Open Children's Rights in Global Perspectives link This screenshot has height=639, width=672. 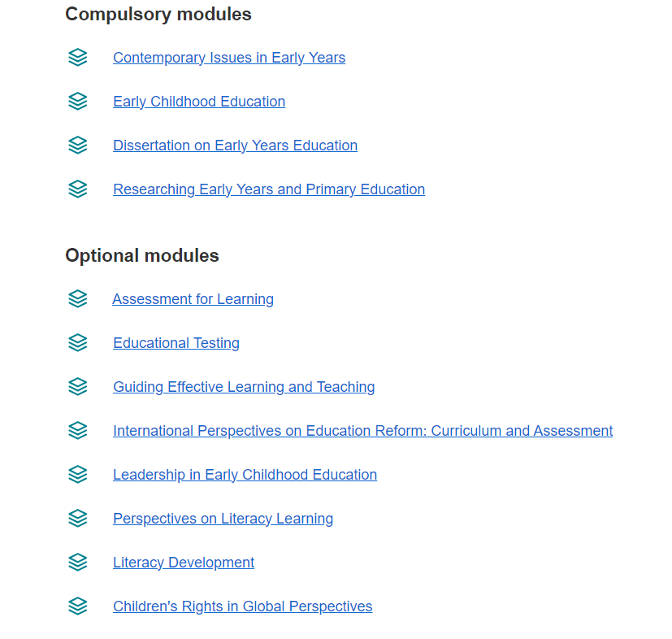(x=243, y=606)
